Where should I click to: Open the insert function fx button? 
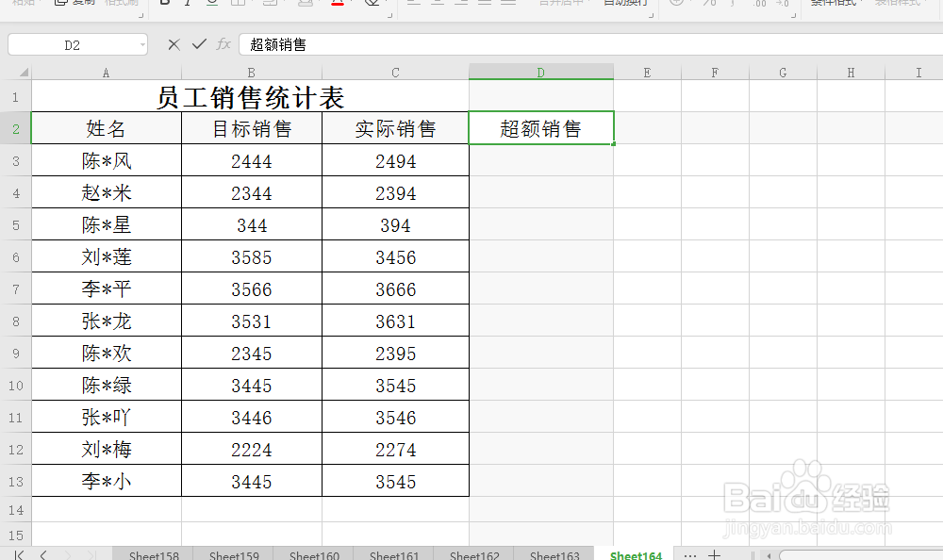coord(223,44)
